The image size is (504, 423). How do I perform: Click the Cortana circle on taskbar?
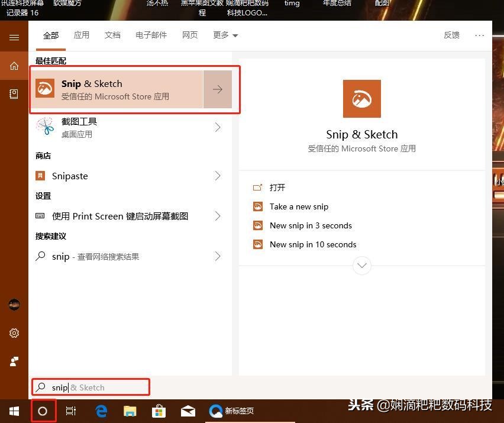click(43, 411)
